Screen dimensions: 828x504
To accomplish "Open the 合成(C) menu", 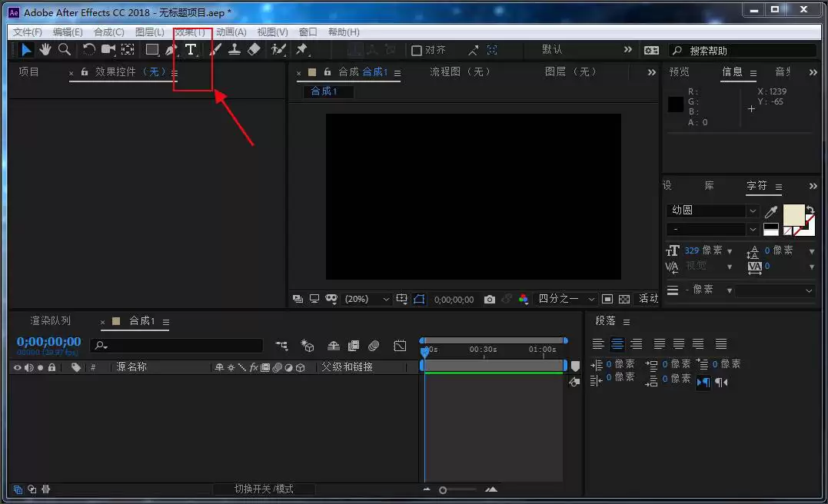I will pos(108,32).
